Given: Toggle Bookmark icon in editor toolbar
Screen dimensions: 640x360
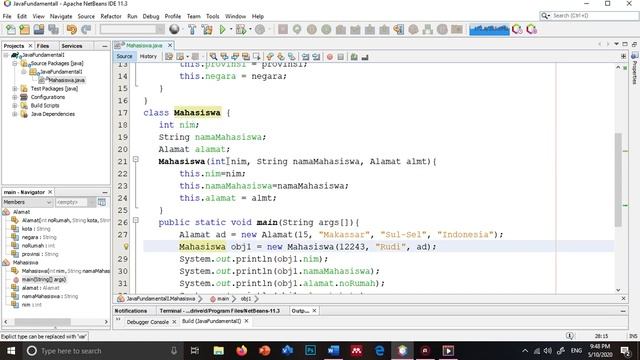Looking at the screenshot, I should tap(291, 57).
